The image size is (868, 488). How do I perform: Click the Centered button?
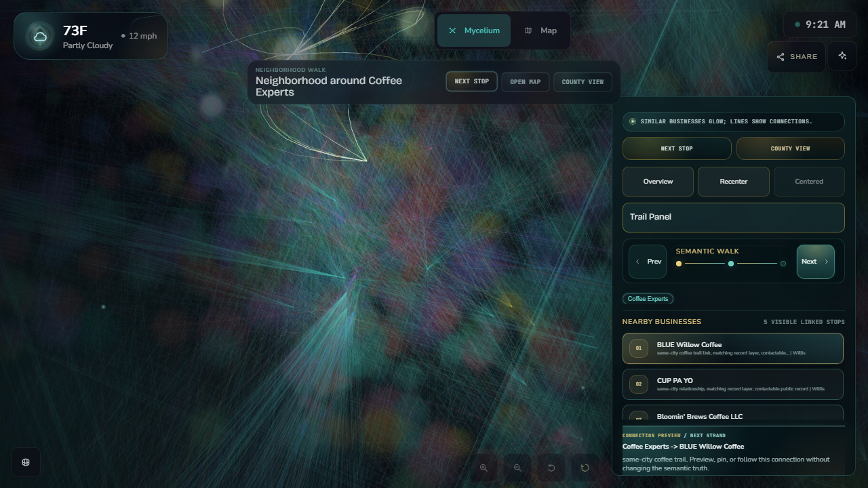pyautogui.click(x=809, y=182)
